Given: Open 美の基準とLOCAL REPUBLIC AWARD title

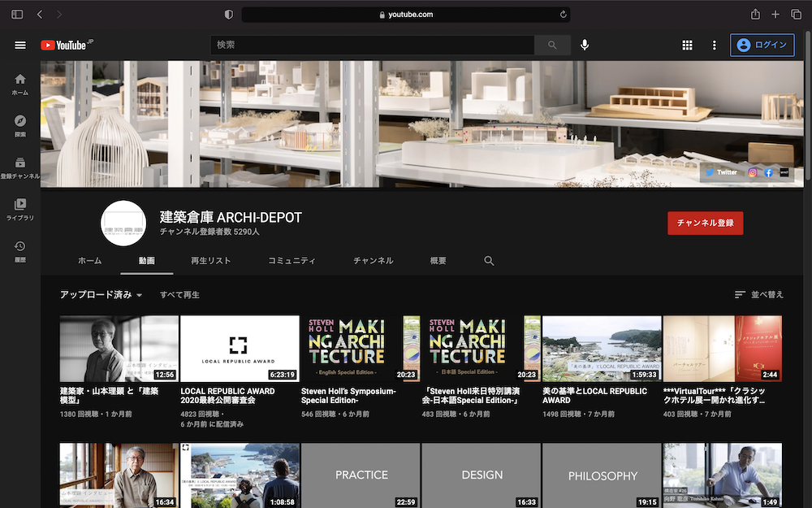Looking at the screenshot, I should pos(594,396).
